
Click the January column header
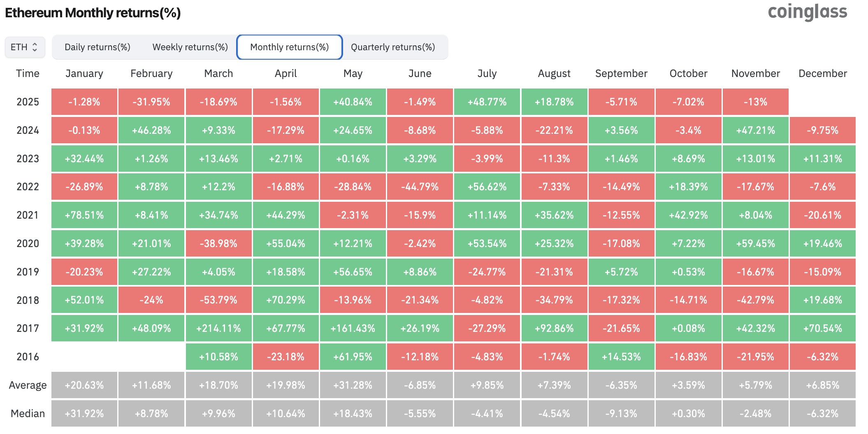coord(84,73)
